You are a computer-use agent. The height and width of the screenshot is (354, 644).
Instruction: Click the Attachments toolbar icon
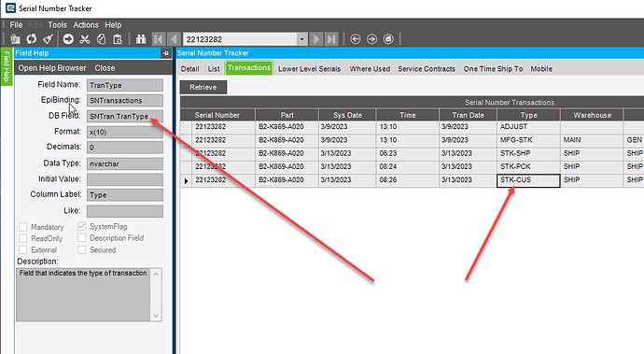coord(15,39)
